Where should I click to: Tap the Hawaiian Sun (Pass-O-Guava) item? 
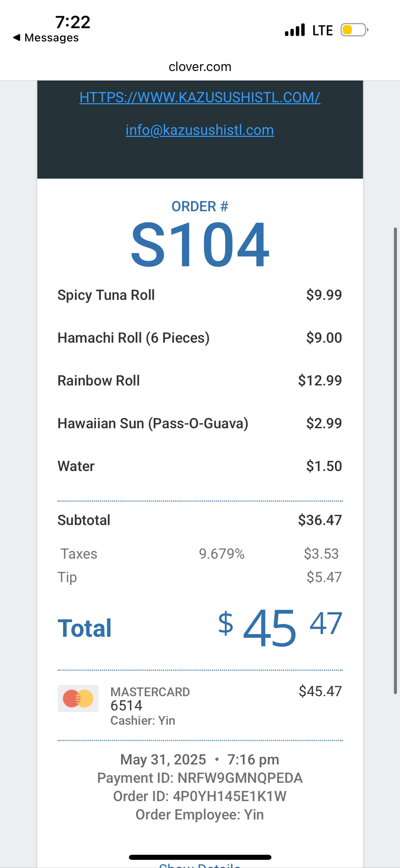point(153,424)
